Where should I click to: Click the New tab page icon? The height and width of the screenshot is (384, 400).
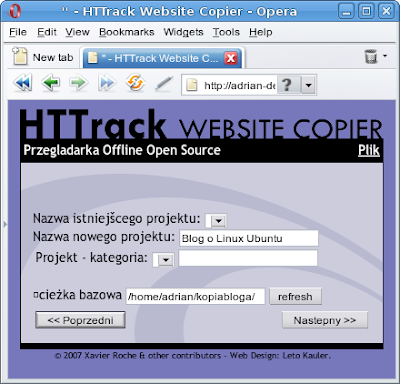pos(19,56)
